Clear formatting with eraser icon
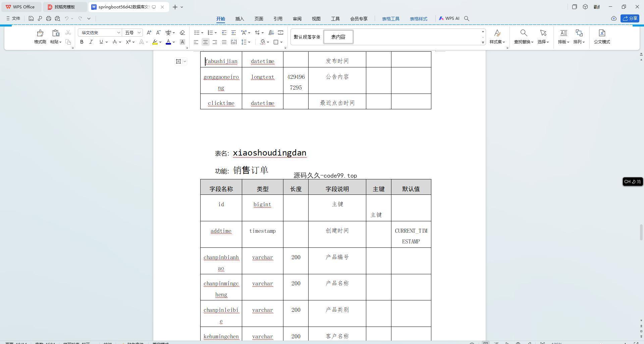Image resolution: width=644 pixels, height=344 pixels. point(182,33)
